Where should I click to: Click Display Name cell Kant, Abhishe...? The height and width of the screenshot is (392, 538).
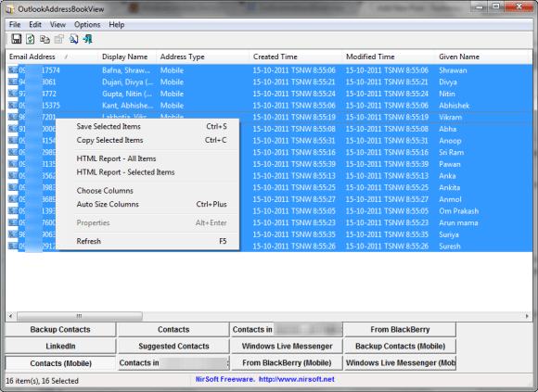(x=128, y=106)
